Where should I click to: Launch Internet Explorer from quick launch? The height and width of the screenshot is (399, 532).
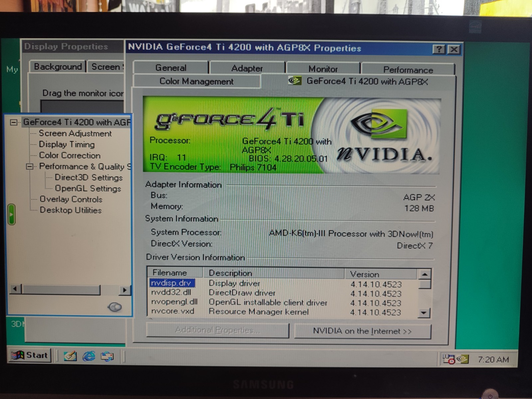[x=89, y=356]
